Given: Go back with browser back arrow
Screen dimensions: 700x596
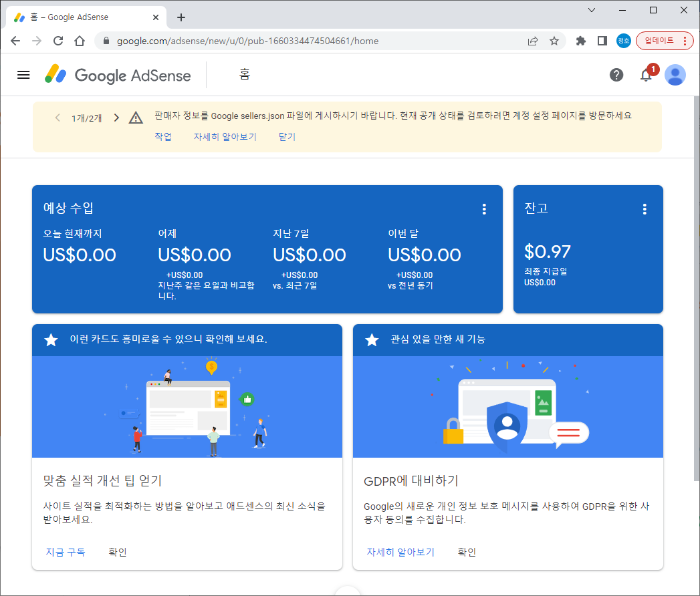Looking at the screenshot, I should [x=15, y=41].
